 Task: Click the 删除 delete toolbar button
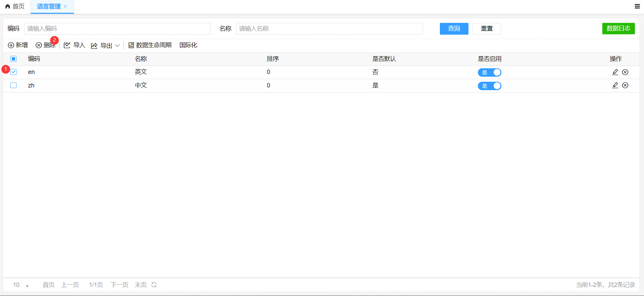click(x=46, y=45)
